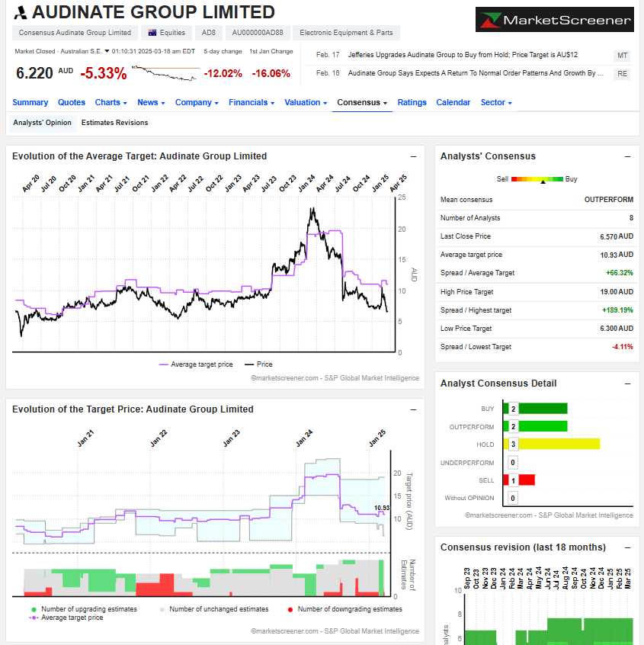644x645 pixels.
Task: Open the Valuation dropdown menu
Action: (306, 102)
